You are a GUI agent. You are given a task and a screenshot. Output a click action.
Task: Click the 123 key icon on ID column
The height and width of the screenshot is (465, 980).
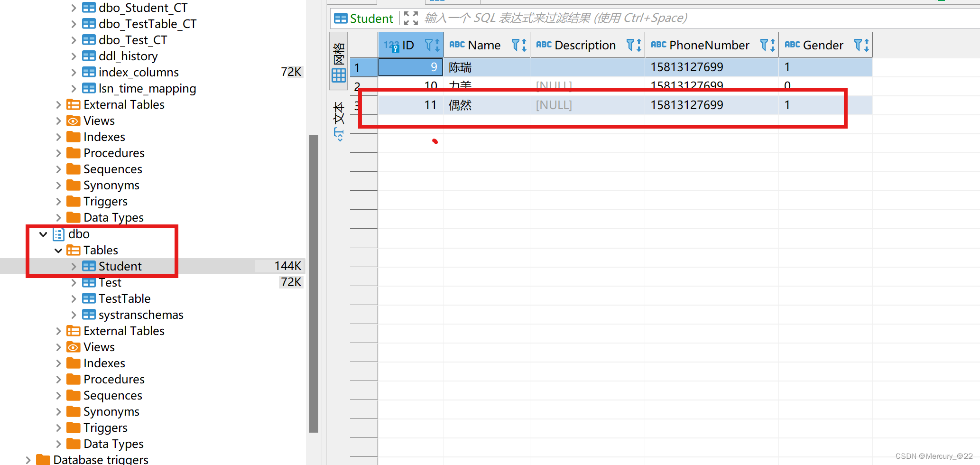[x=392, y=45]
